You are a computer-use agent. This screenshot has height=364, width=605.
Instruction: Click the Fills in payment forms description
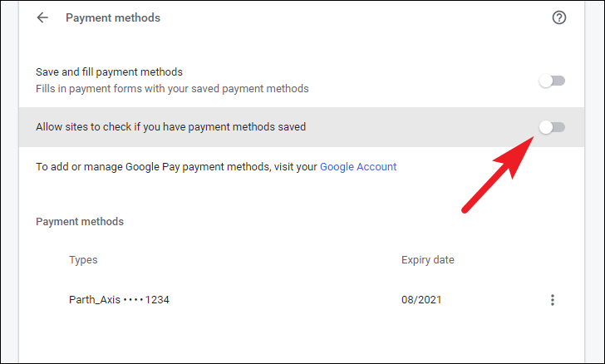click(x=172, y=89)
